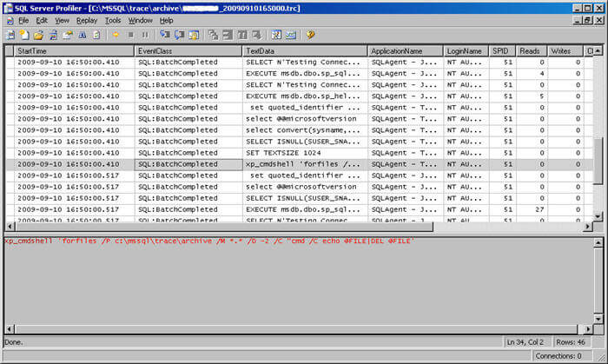Click the Reads column header
Image resolution: width=608 pixels, height=364 pixels.
532,50
